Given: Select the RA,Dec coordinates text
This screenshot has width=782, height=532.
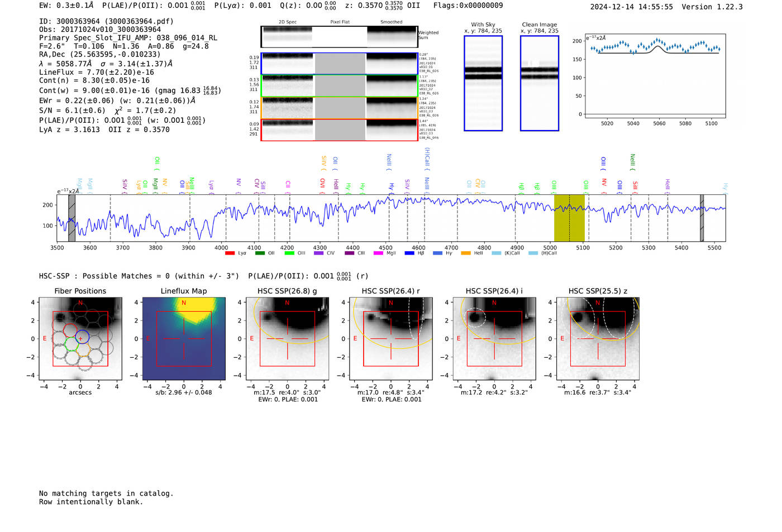Looking at the screenshot, I should click(x=99, y=54).
